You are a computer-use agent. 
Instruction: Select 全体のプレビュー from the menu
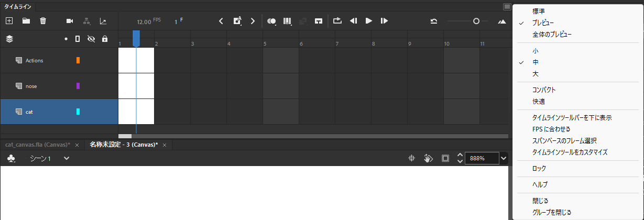pyautogui.click(x=552, y=34)
